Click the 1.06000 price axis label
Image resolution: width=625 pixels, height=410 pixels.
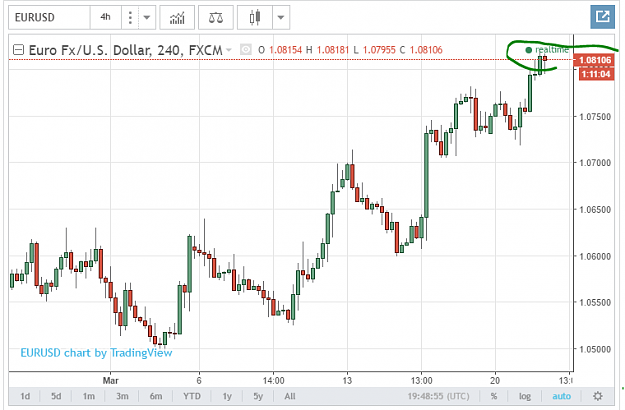point(595,256)
